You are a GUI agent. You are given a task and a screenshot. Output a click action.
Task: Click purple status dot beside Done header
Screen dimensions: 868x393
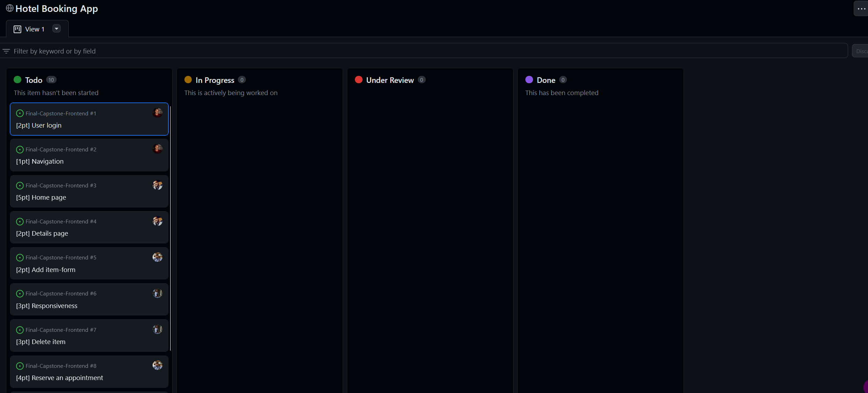click(529, 79)
